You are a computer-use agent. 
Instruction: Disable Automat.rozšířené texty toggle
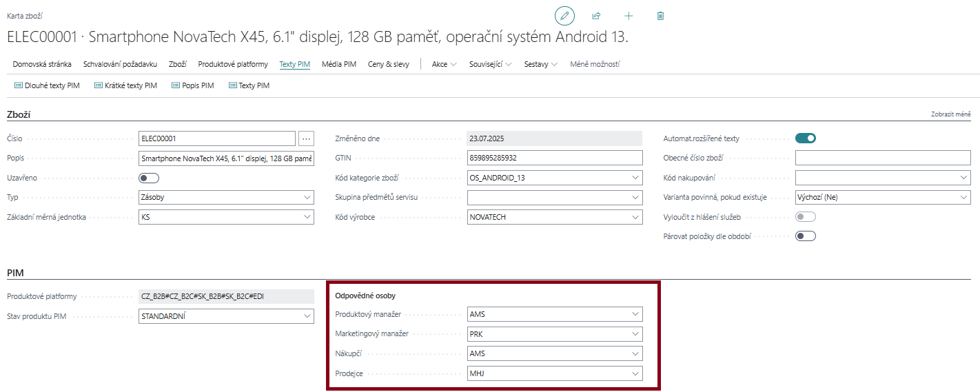805,138
